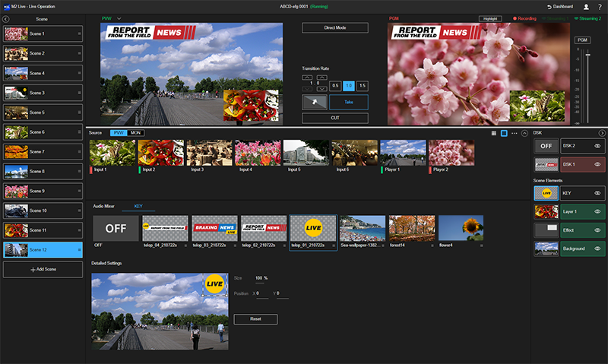Click the Highlight button above PGM

pyautogui.click(x=490, y=18)
